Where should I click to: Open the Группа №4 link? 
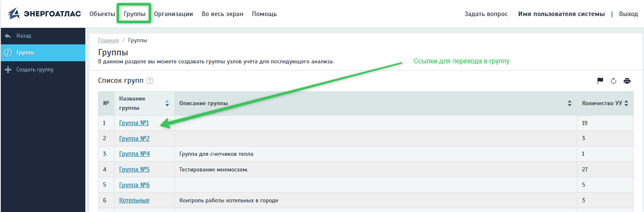(134, 154)
